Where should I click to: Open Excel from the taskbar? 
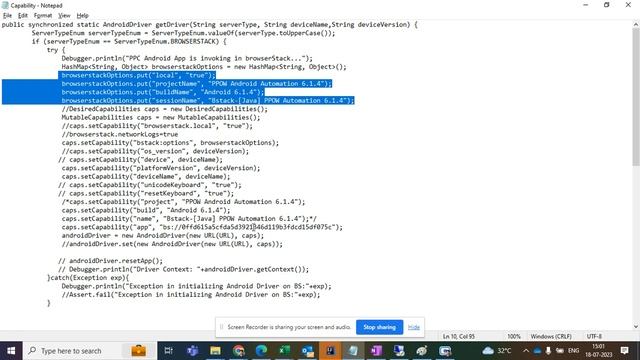284,351
